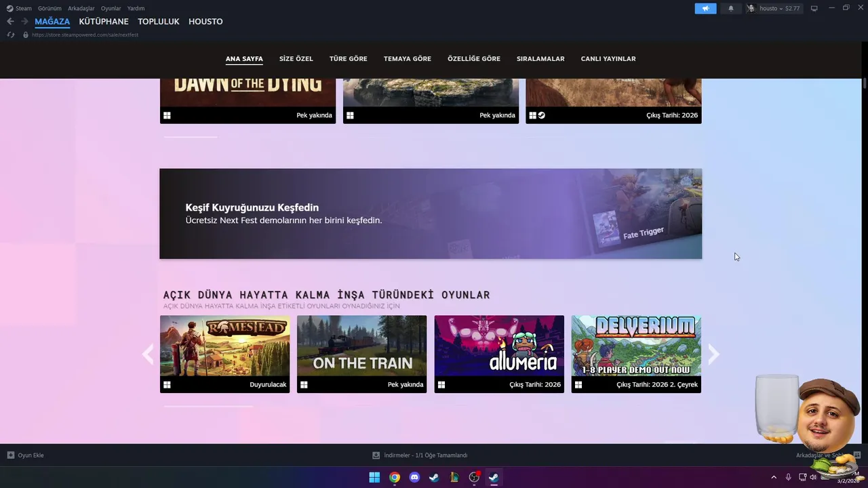This screenshot has height=488, width=868.
Task: Open the Delverium game thumbnail
Action: tap(636, 346)
